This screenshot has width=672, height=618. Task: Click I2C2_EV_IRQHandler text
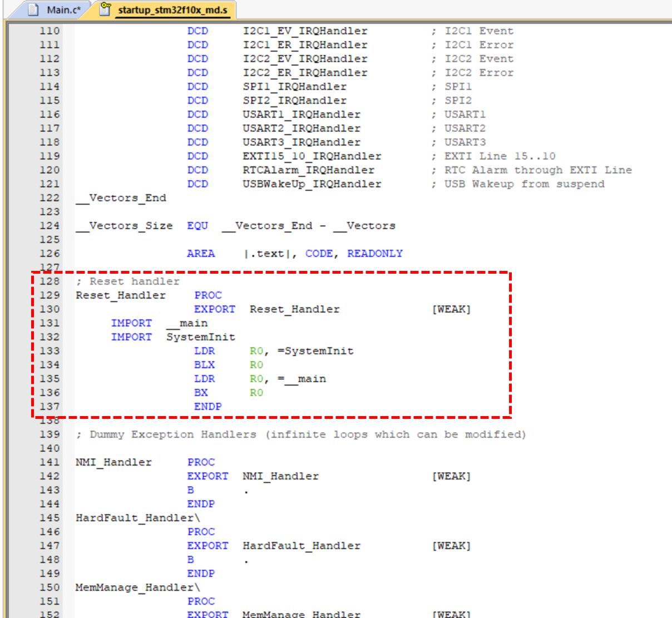(x=305, y=59)
